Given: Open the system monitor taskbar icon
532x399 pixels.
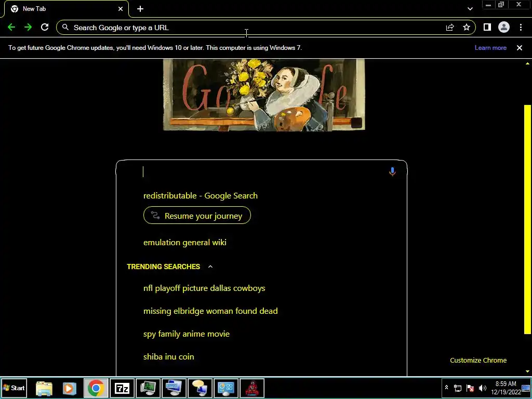Looking at the screenshot, I should (148, 388).
